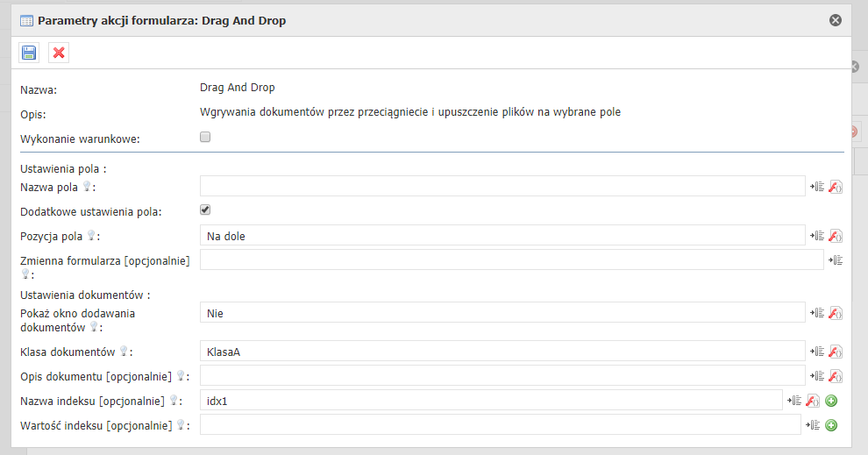Open function editor icon beside Nazwa pola
The width and height of the screenshot is (868, 455).
click(x=836, y=187)
